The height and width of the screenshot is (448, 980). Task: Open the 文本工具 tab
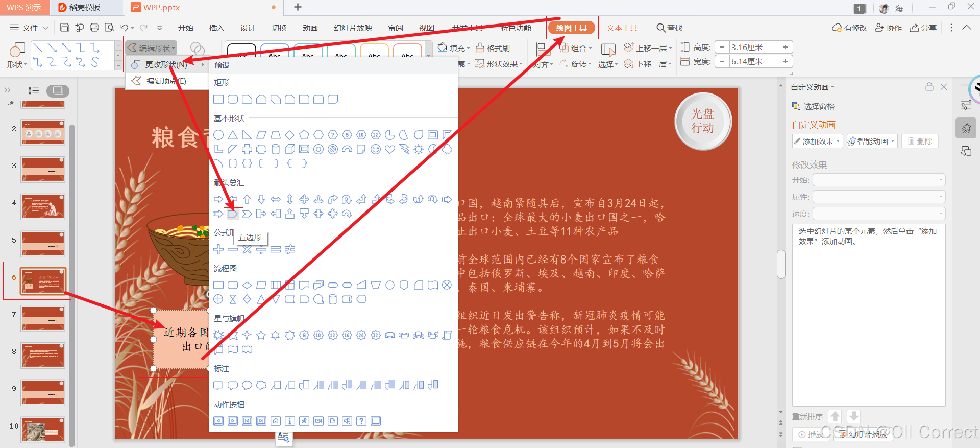(x=622, y=28)
